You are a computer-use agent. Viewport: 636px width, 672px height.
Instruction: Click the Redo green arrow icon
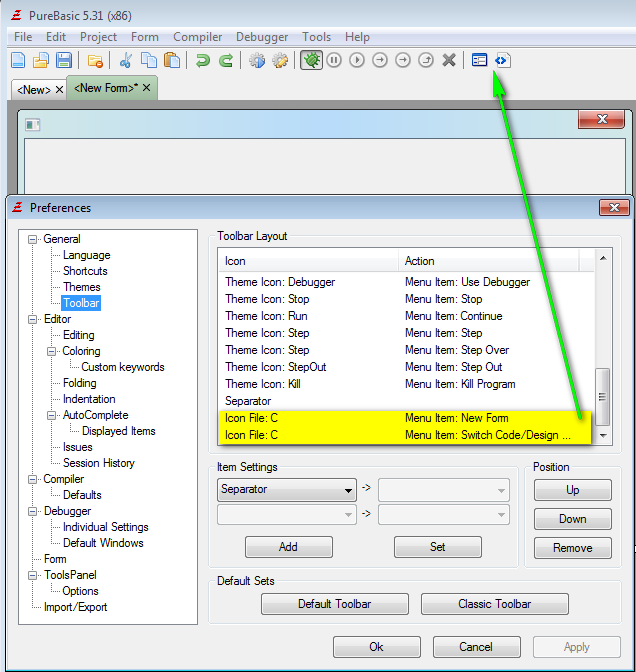pyautogui.click(x=226, y=60)
